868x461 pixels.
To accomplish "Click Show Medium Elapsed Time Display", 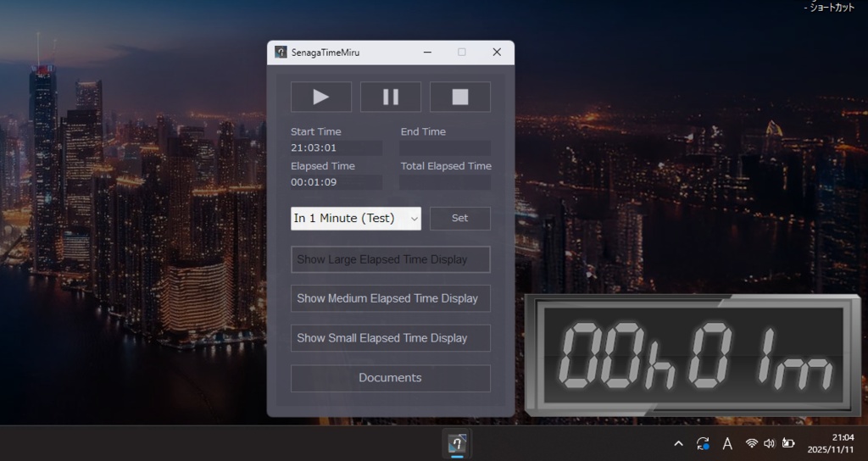I will [x=391, y=299].
